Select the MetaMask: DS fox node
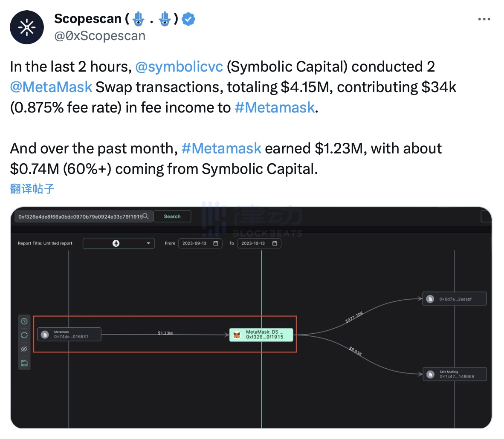 coord(261,335)
